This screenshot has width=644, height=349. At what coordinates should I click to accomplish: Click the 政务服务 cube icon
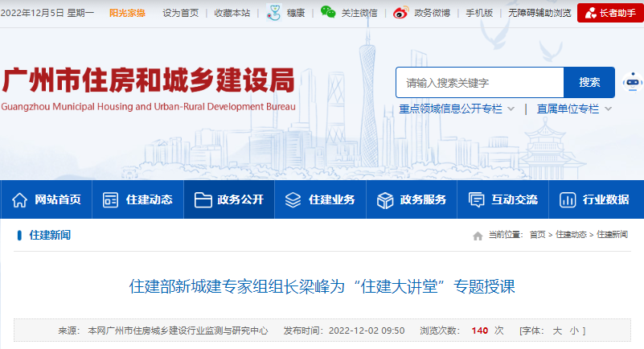[x=385, y=199]
